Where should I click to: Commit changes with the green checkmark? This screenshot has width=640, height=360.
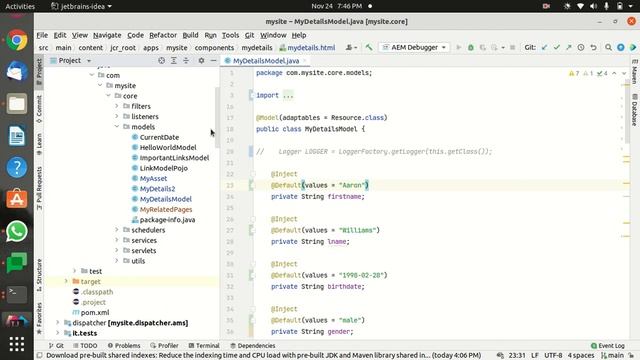(556, 47)
